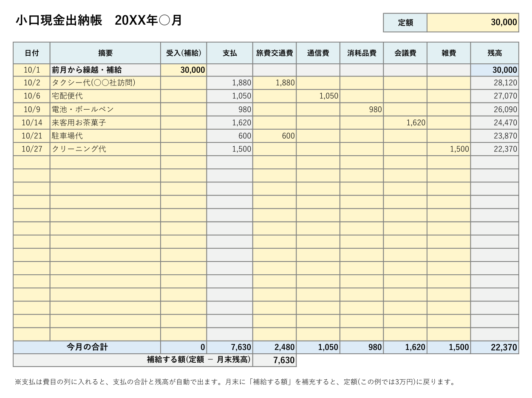This screenshot has width=532, height=398.
Task: Click the date cell 10/27
Action: click(x=31, y=149)
